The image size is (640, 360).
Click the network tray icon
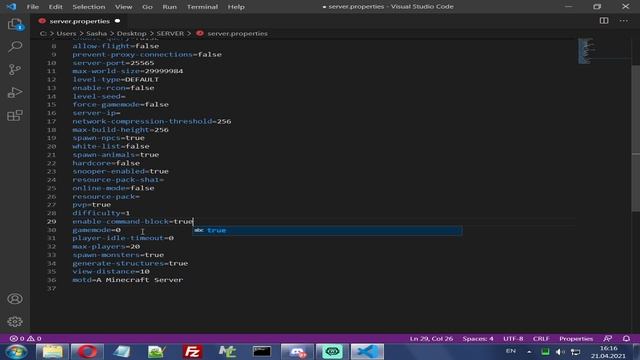coord(576,352)
